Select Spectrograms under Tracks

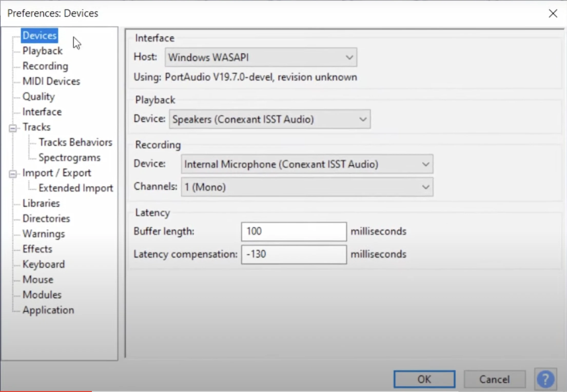point(69,158)
